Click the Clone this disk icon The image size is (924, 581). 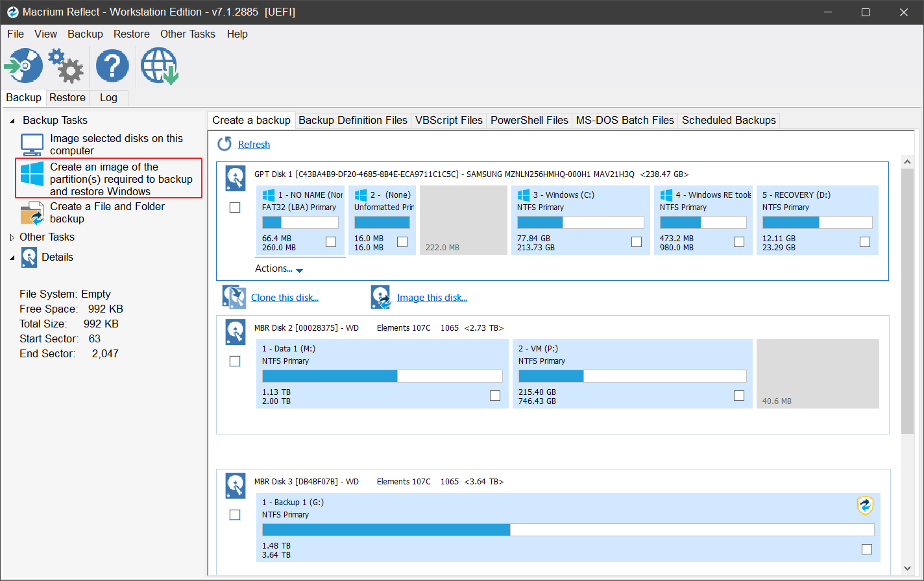(x=234, y=296)
